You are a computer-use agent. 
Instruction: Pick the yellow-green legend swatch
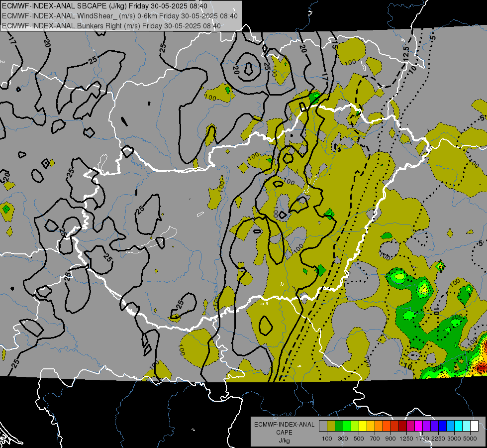(355, 426)
